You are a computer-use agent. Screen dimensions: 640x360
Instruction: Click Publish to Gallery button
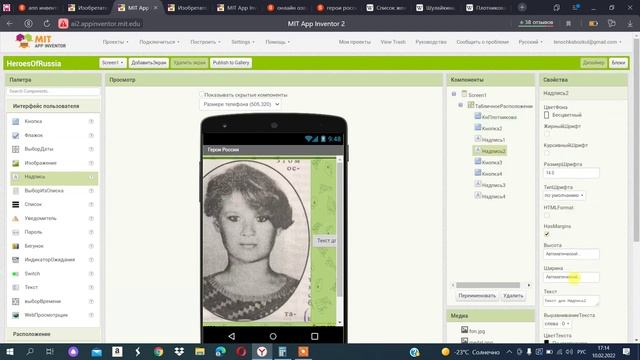(x=231, y=63)
